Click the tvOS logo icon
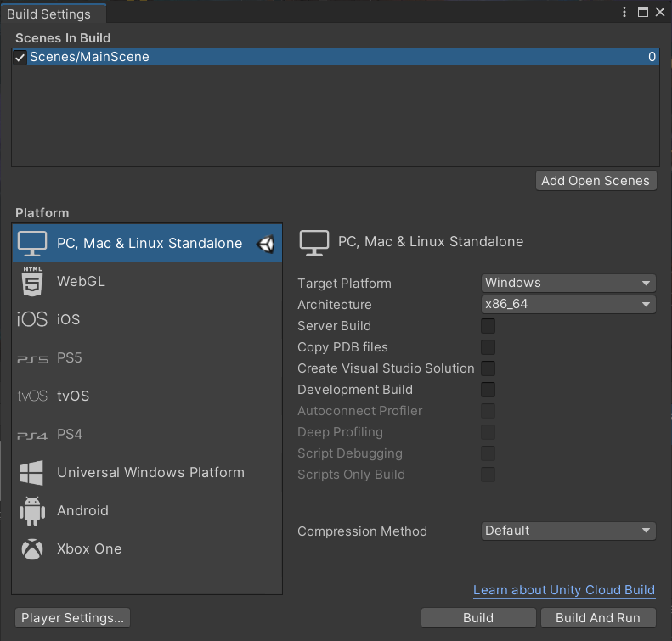 32,396
